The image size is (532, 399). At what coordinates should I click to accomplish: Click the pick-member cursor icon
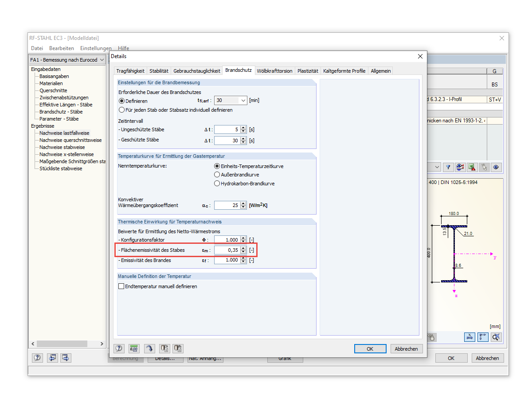pos(484,167)
